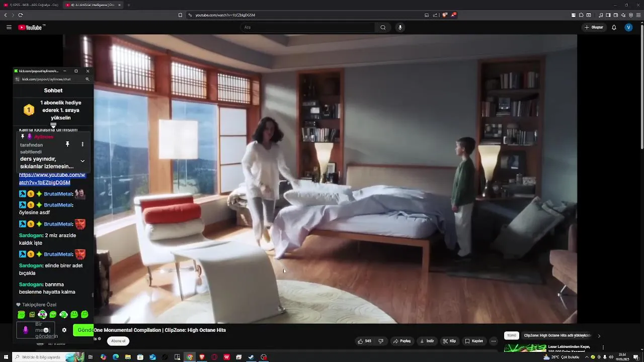Open the Brave Shields lion icon
Viewport: 644px width, 362px height.
(x=445, y=15)
